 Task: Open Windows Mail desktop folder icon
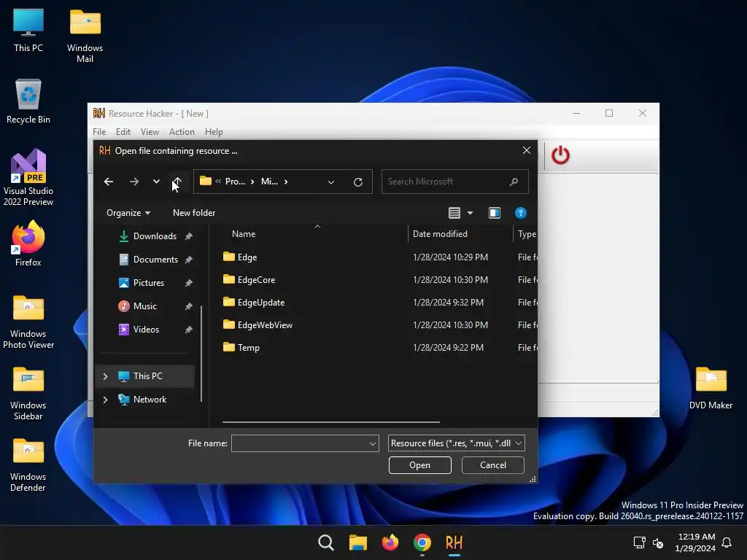85,36
